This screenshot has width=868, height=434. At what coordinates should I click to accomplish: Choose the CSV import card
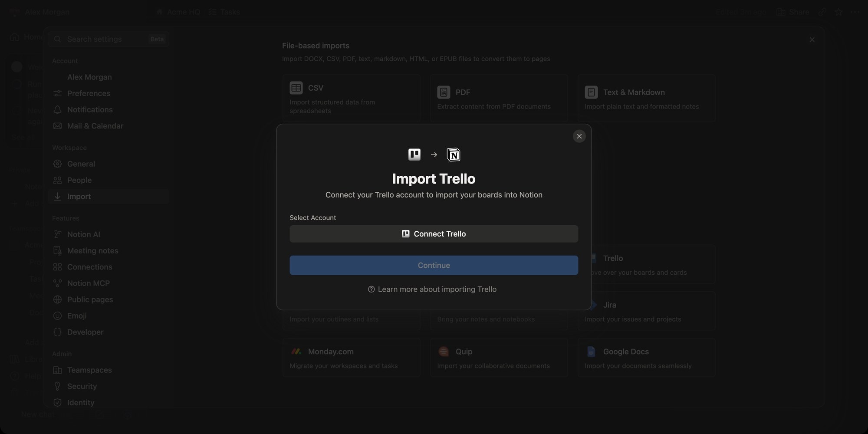351,98
